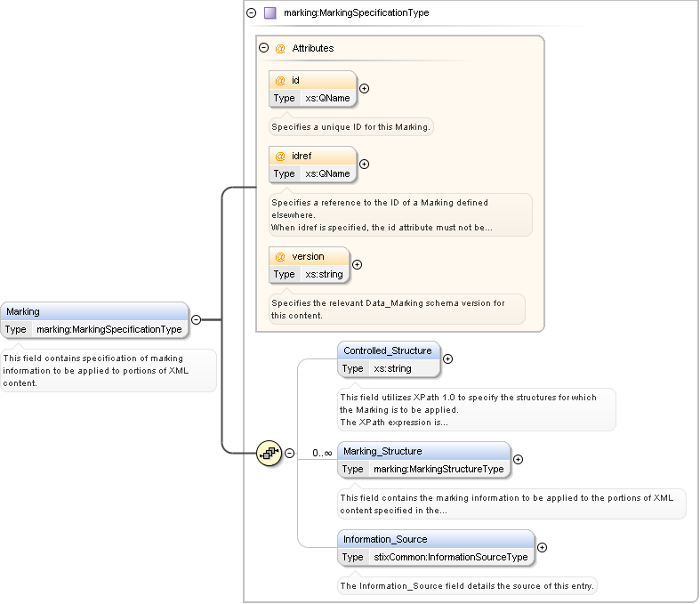Image resolution: width=700 pixels, height=604 pixels.
Task: Click the @ icon on id attribute
Action: click(x=280, y=81)
